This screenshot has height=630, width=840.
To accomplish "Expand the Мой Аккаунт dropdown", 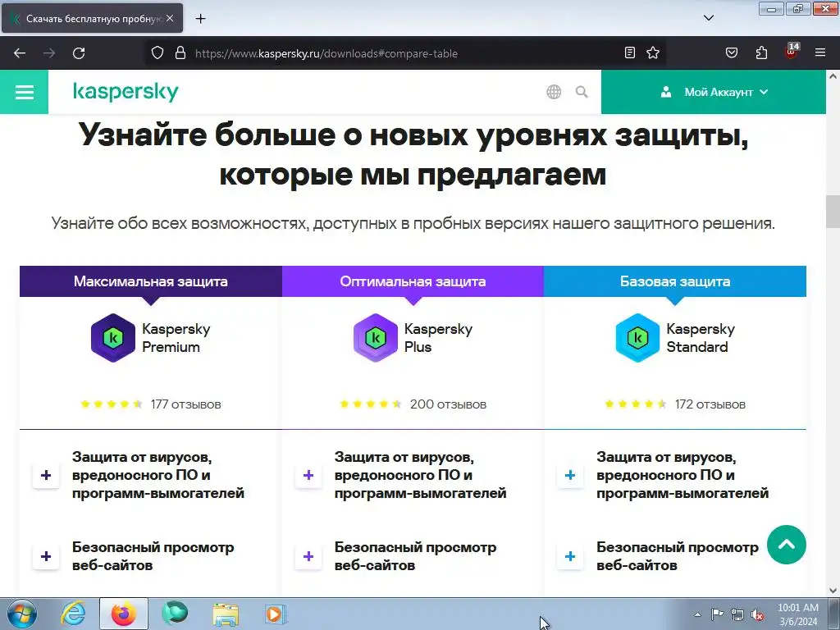I will [714, 92].
